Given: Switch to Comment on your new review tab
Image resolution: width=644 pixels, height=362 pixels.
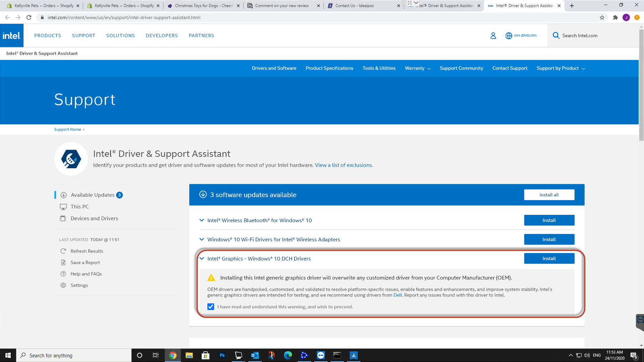Looking at the screenshot, I should (284, 6).
